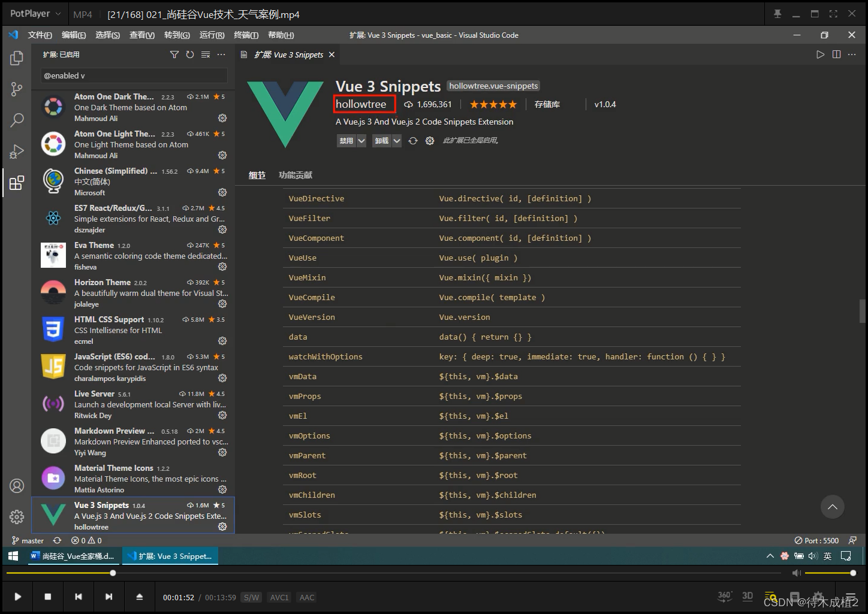
Task: Click the sync icon beside uninstall button
Action: pos(413,141)
